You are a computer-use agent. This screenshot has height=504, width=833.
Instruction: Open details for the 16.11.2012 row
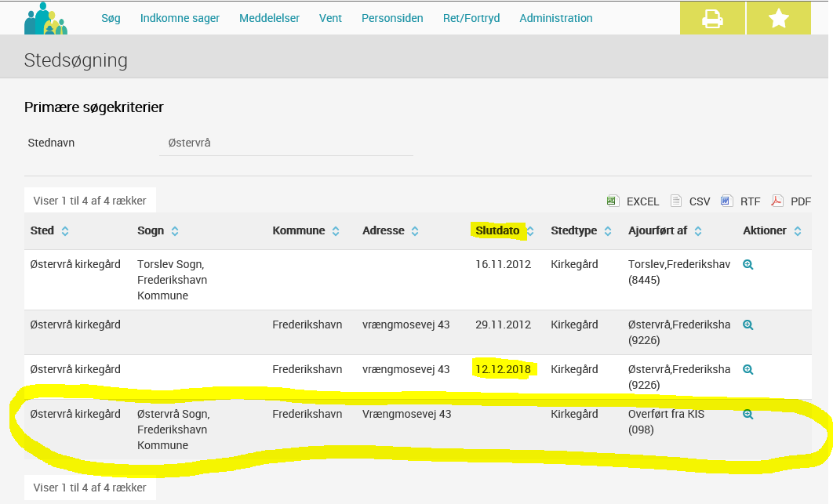click(x=748, y=264)
